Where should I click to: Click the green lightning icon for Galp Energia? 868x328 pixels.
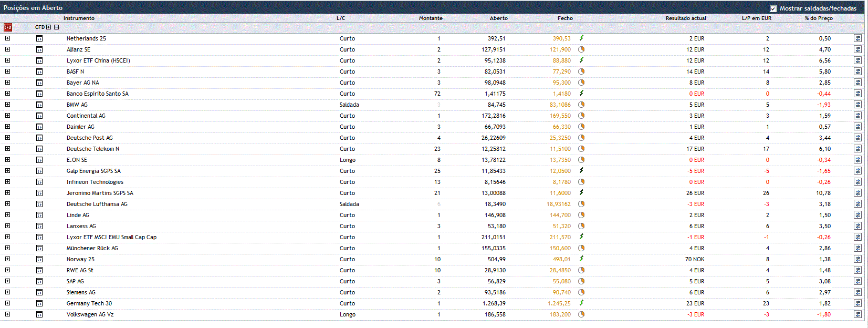pyautogui.click(x=581, y=170)
